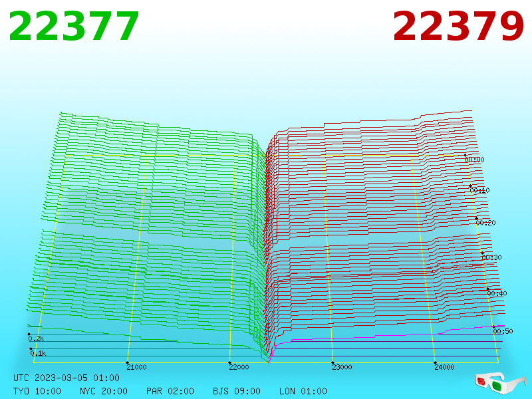Click the 24000 price axis label
The height and width of the screenshot is (399, 532).
coord(444,367)
